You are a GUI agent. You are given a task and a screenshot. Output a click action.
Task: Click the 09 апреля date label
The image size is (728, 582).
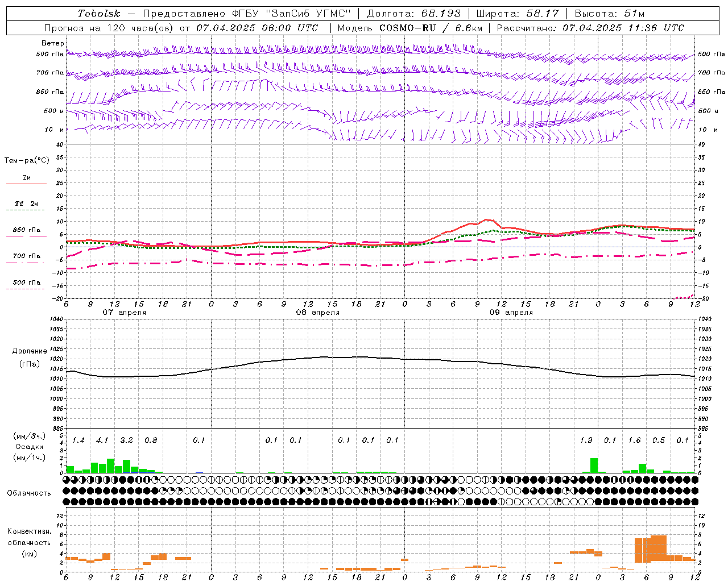click(x=511, y=313)
